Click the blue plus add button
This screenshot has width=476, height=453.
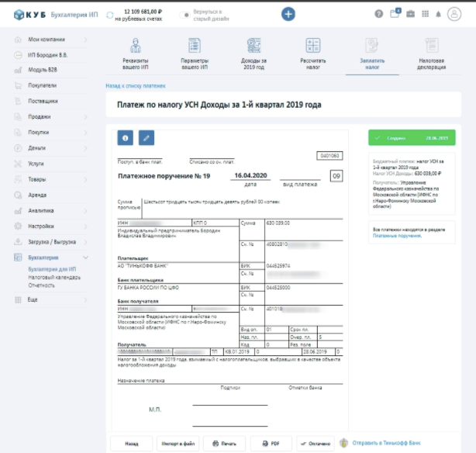288,14
